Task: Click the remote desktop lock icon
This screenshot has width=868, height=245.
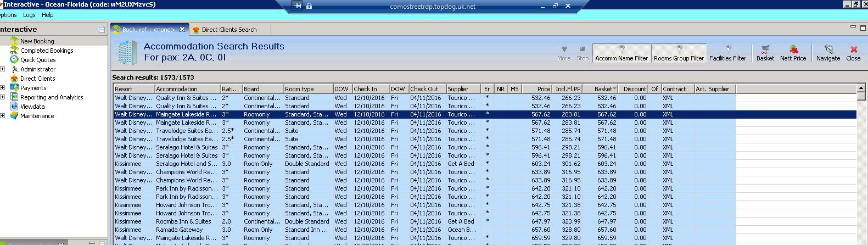Action: (x=309, y=6)
